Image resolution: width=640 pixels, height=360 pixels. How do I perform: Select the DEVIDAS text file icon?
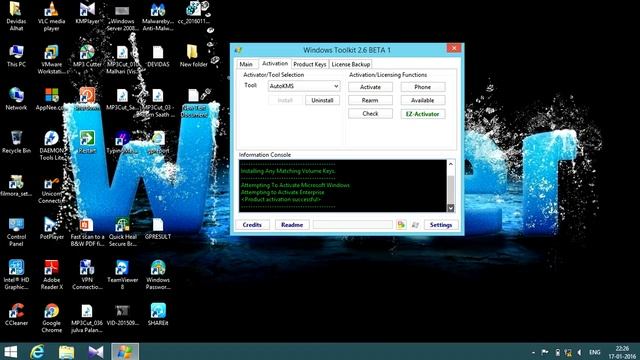click(x=158, y=56)
